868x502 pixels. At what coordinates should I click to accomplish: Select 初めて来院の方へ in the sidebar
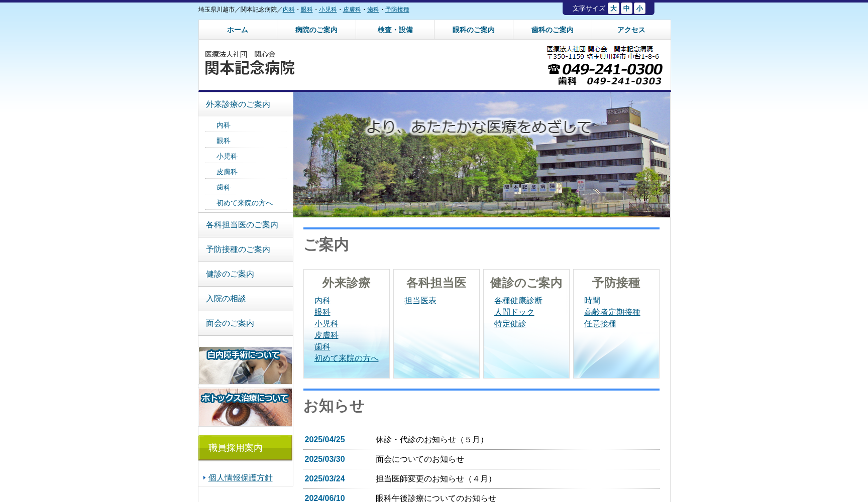pos(245,202)
